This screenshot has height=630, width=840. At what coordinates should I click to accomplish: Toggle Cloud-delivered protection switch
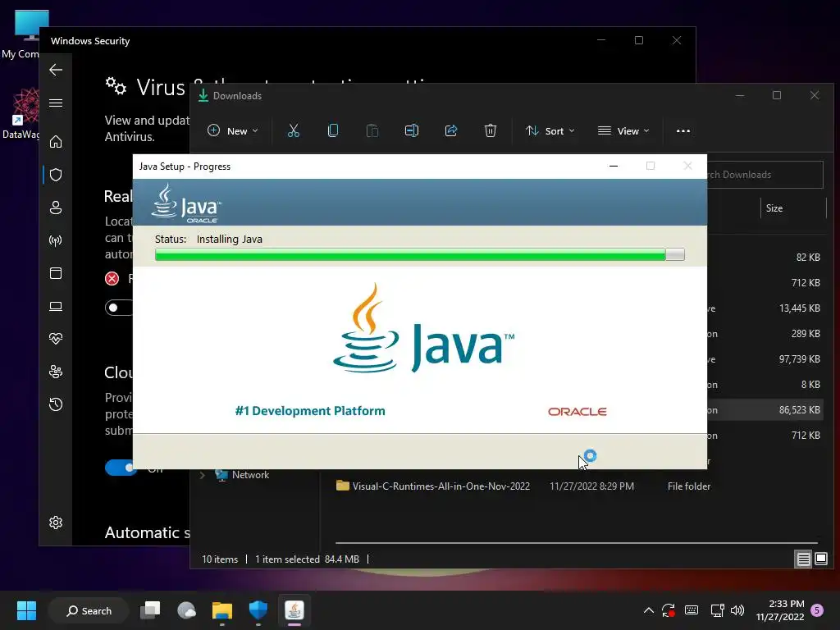[x=121, y=468]
